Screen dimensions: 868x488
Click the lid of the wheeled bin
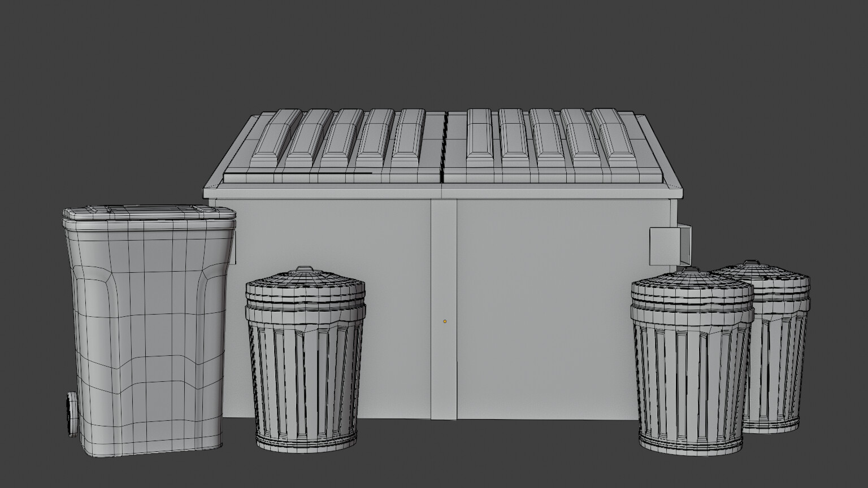[147, 212]
